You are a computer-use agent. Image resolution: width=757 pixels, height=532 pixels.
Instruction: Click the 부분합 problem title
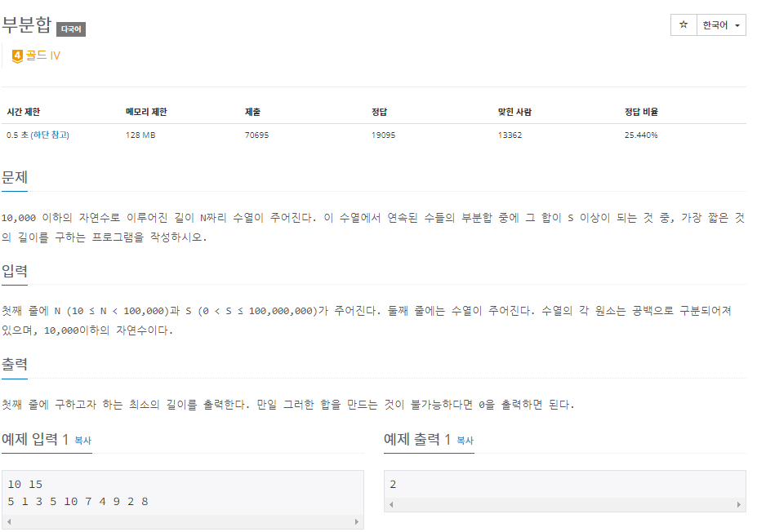click(x=27, y=24)
